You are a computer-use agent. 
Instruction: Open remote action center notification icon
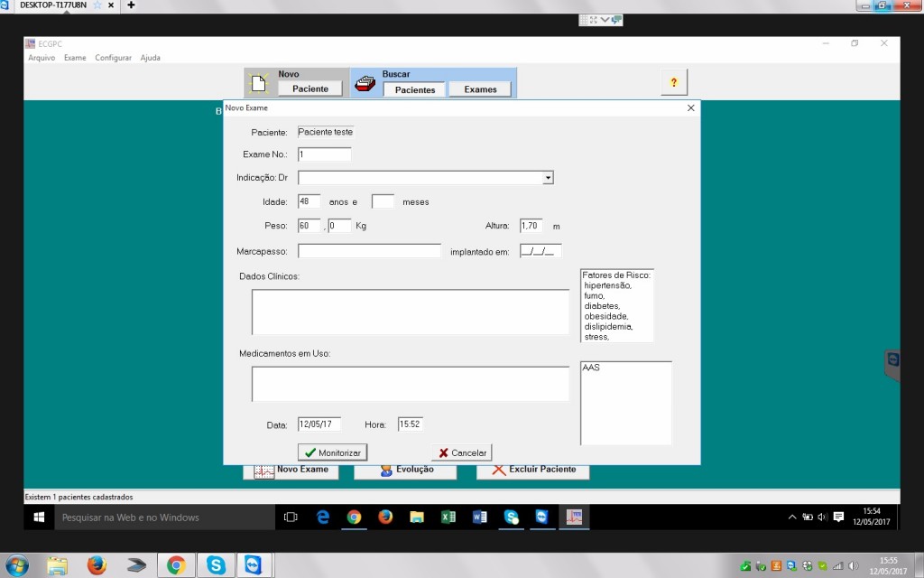coord(838,517)
